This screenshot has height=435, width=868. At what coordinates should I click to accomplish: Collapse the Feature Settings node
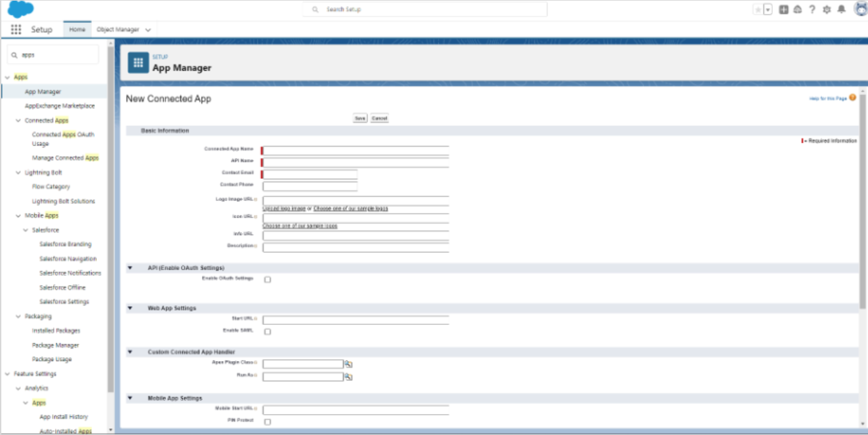point(7,374)
